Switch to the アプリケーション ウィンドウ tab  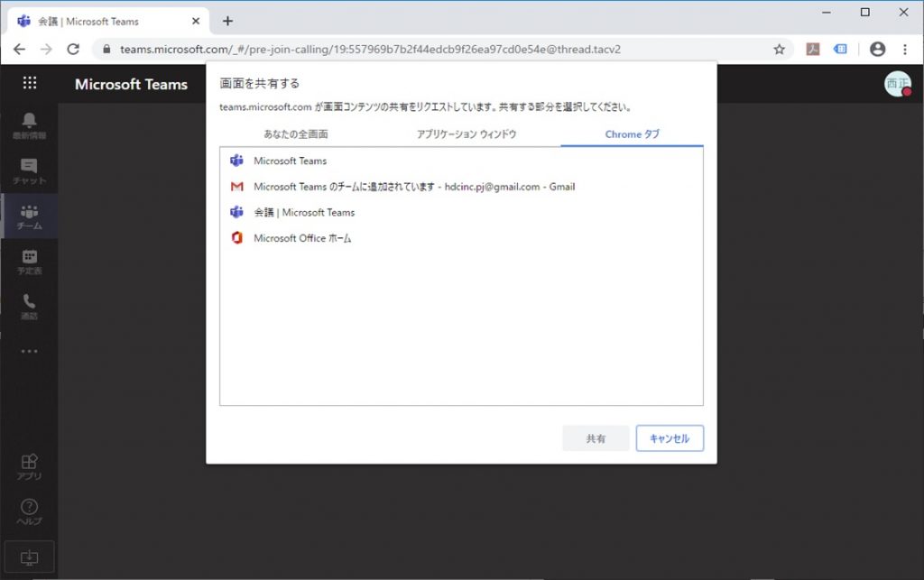point(466,134)
